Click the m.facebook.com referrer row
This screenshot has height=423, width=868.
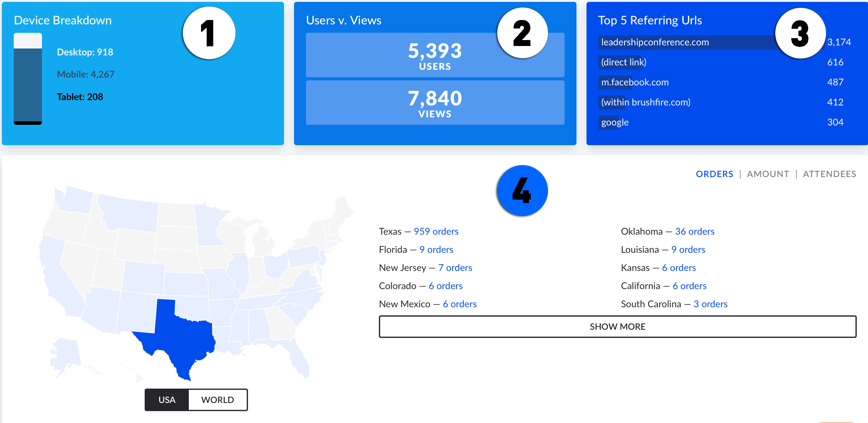[635, 82]
